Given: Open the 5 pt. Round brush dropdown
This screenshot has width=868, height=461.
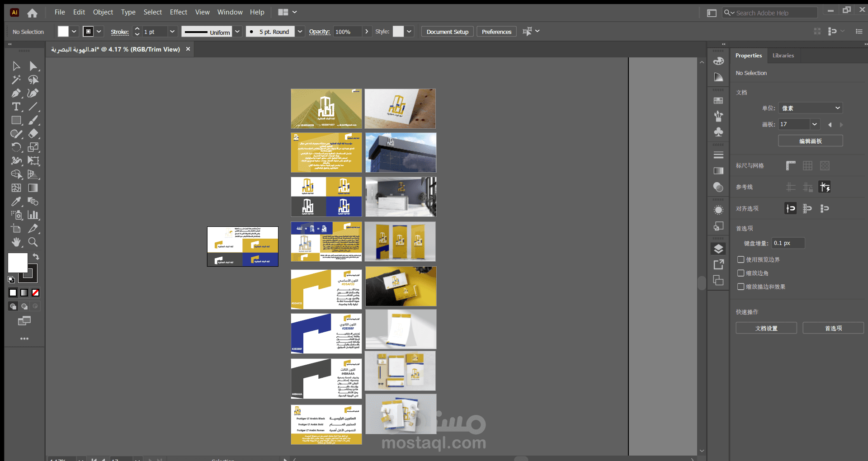Looking at the screenshot, I should pos(300,32).
